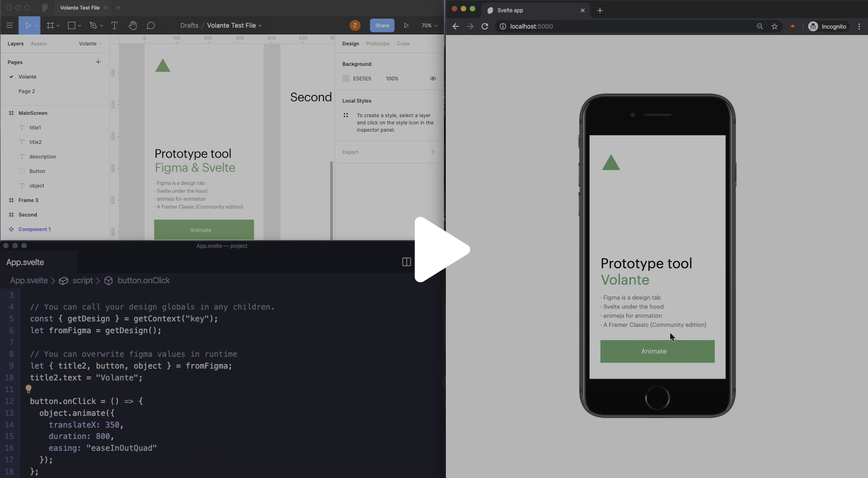The height and width of the screenshot is (478, 868).
Task: Click the Figma home grid icon
Action: [x=44, y=8]
